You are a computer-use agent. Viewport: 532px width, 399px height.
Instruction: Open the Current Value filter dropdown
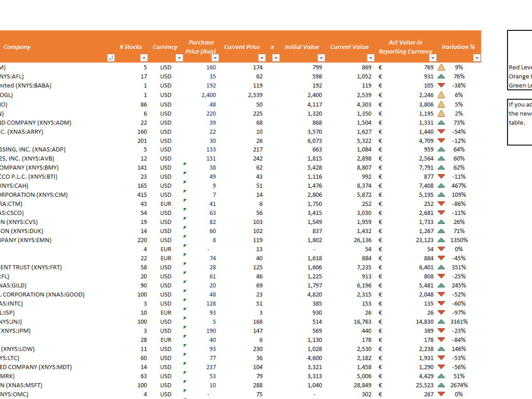point(370,58)
